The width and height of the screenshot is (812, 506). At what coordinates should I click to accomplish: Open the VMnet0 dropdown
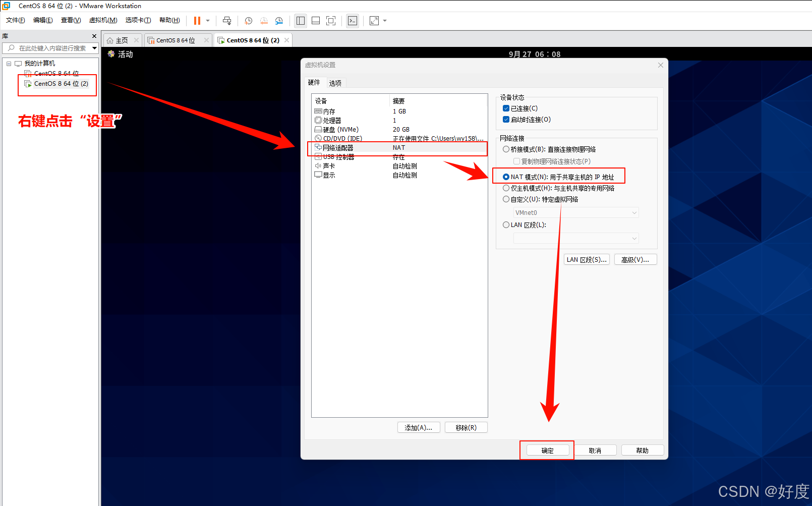(x=576, y=213)
